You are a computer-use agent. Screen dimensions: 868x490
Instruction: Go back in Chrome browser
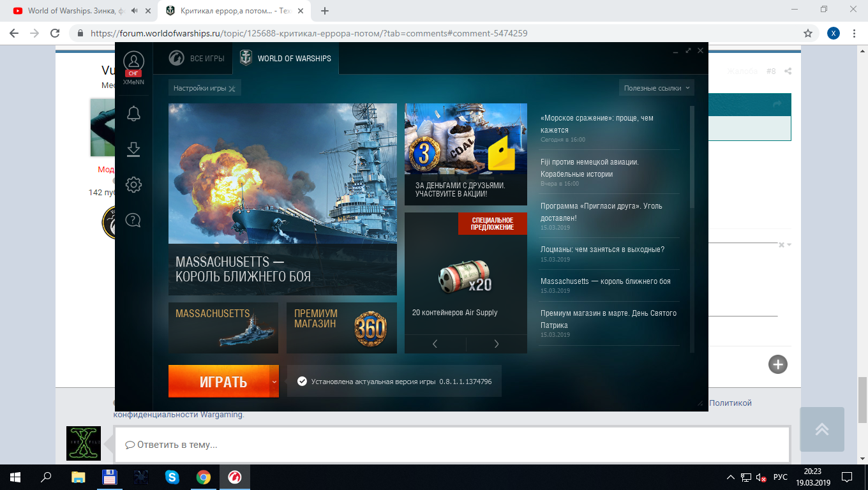[x=14, y=33]
